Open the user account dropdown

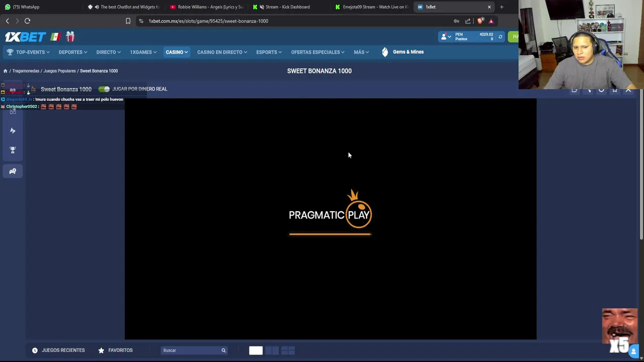point(446,37)
